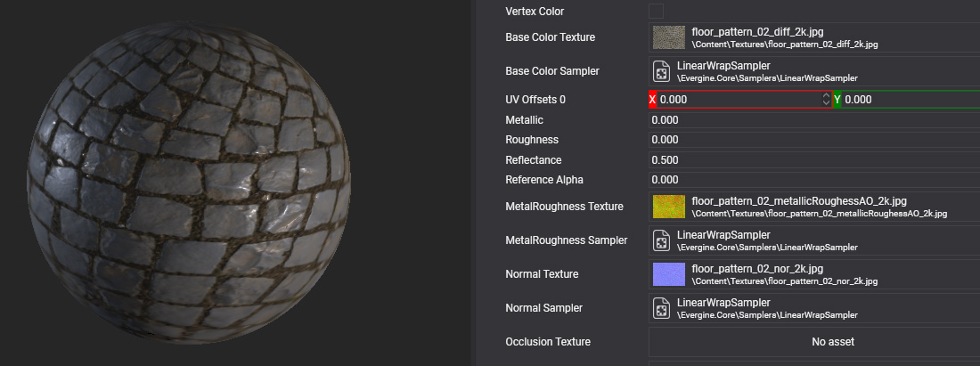Click the MetalRoughness Sampler asset icon
Viewport: 980px width, 366px height.
pos(662,240)
